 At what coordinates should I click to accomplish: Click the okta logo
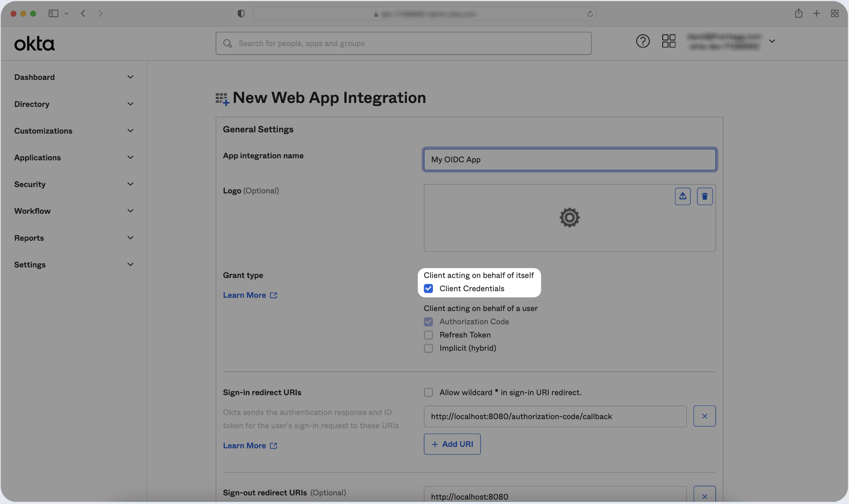pyautogui.click(x=34, y=44)
